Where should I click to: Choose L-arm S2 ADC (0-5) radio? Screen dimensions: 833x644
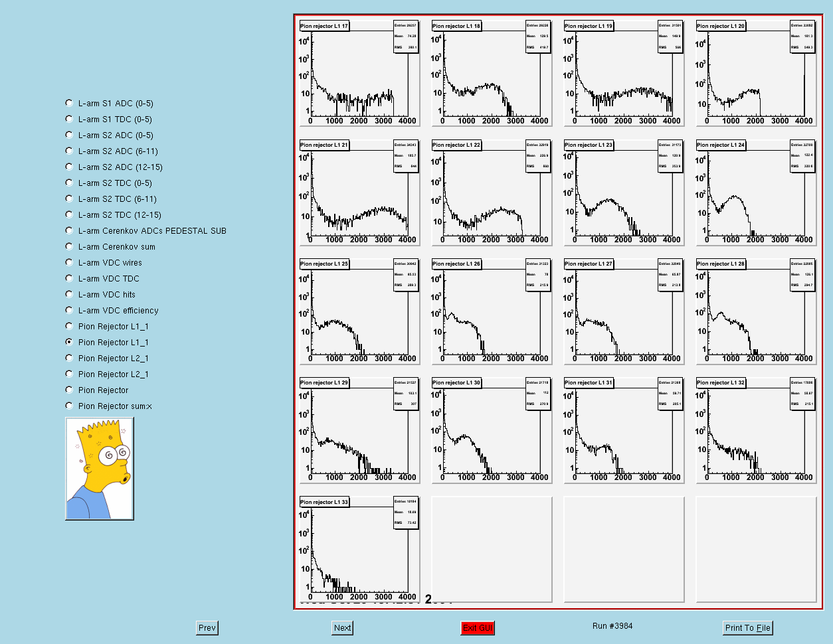pyautogui.click(x=69, y=135)
